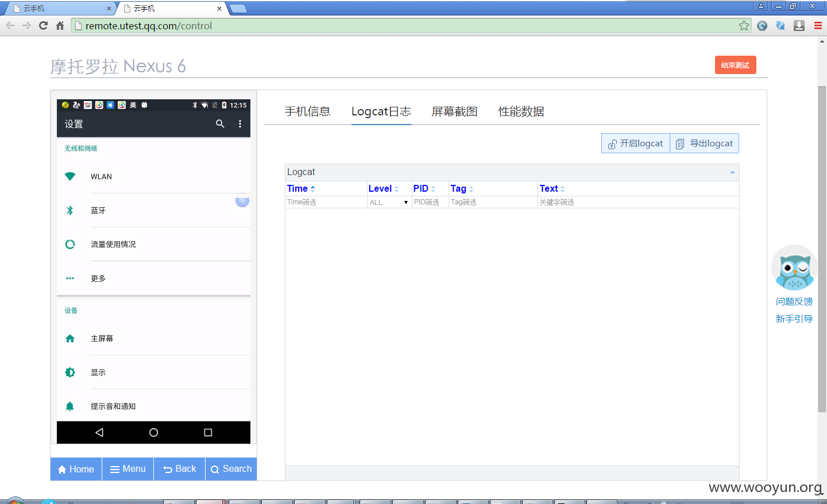This screenshot has width=827, height=504.
Task: Open the Level ALL dropdown filter
Action: click(389, 202)
